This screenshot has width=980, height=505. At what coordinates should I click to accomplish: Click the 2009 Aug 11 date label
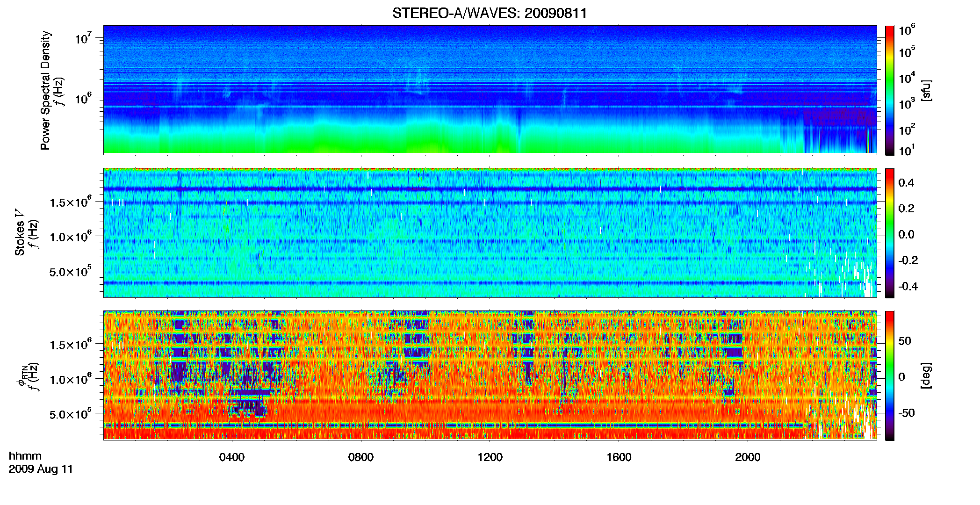point(41,469)
